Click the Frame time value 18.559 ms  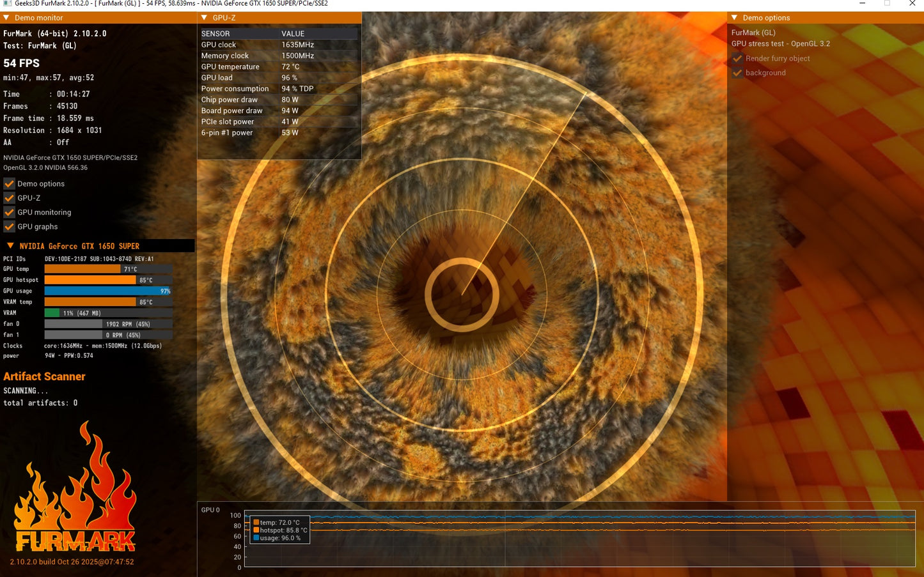point(75,118)
